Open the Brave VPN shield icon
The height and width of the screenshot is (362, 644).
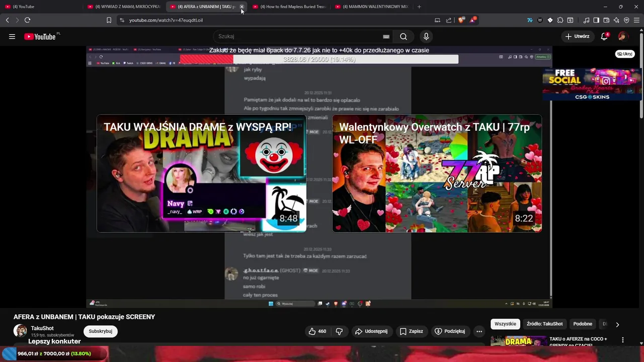click(x=626, y=20)
